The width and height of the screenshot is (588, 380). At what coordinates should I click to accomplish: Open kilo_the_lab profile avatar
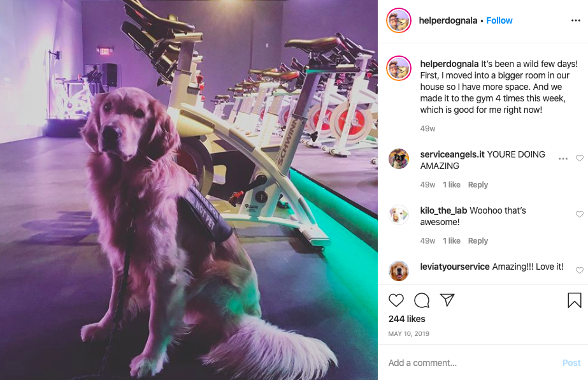[399, 215]
